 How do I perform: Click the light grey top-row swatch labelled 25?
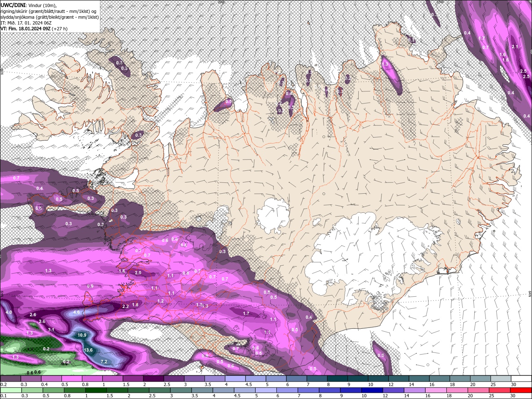click(x=501, y=378)
